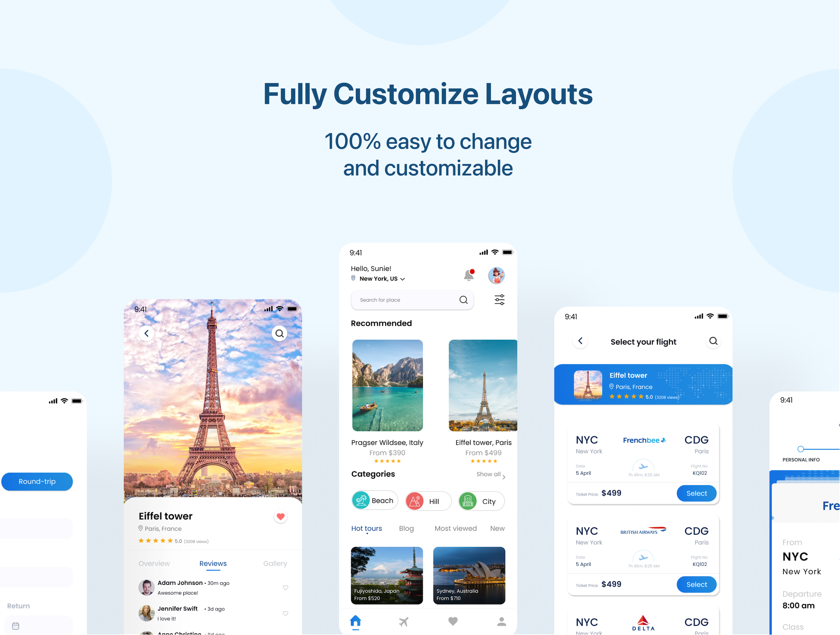The width and height of the screenshot is (840, 635).
Task: Click the Select button for Frenchbee flight
Action: [696, 494]
